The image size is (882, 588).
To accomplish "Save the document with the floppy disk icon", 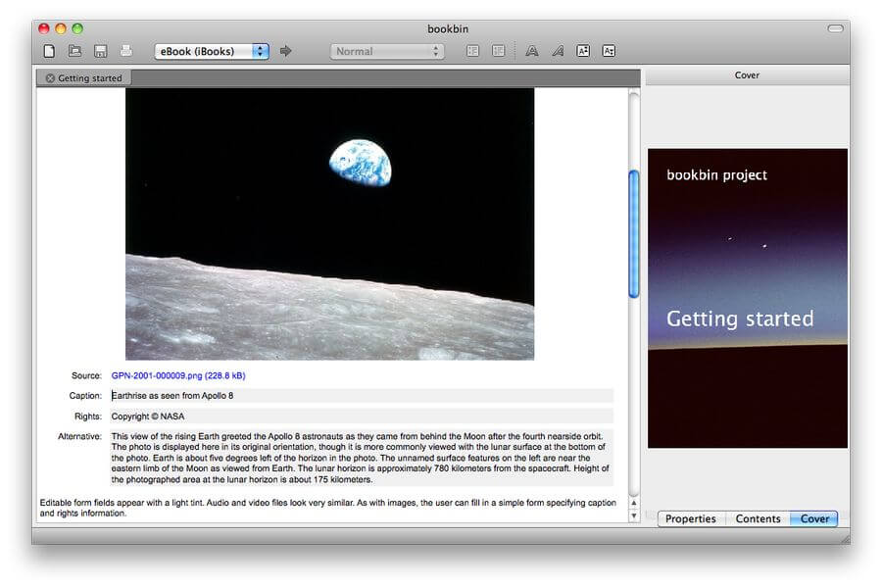I will 101,51.
